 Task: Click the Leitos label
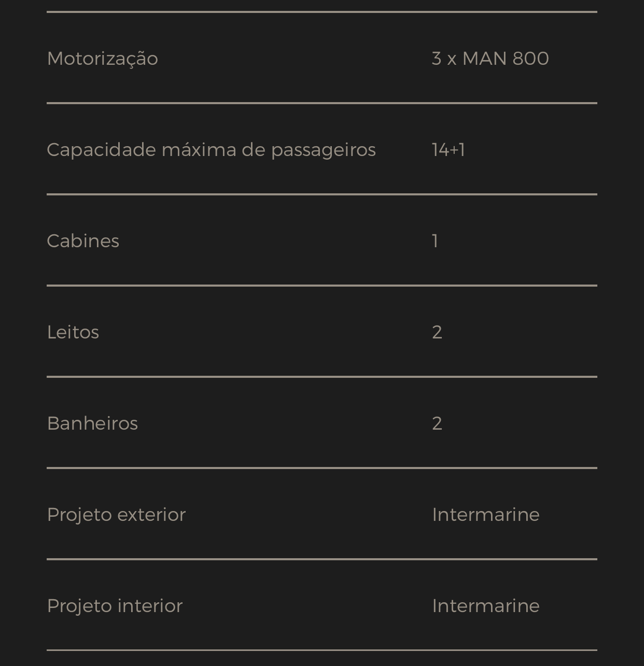(73, 332)
